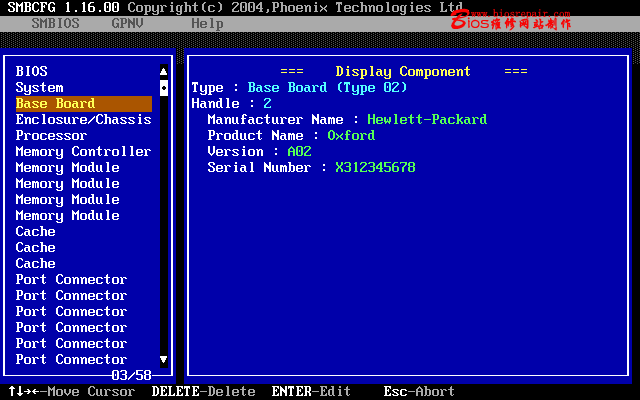Click the Version label
Image resolution: width=640 pixels, height=400 pixels.
click(236, 152)
